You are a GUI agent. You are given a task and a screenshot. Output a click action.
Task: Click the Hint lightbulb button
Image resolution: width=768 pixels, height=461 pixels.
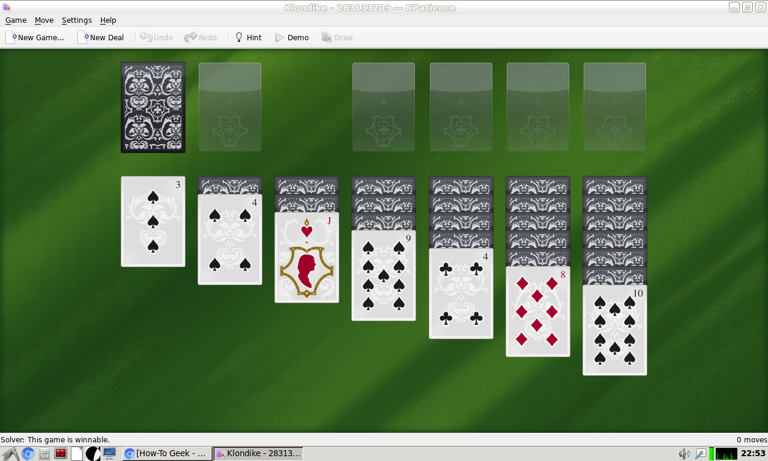[x=249, y=37]
